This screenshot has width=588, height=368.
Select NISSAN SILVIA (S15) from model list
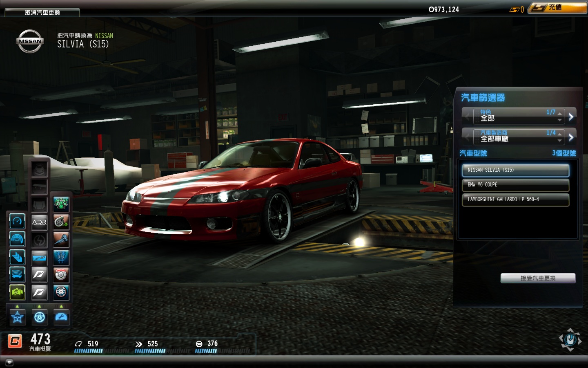click(x=516, y=170)
